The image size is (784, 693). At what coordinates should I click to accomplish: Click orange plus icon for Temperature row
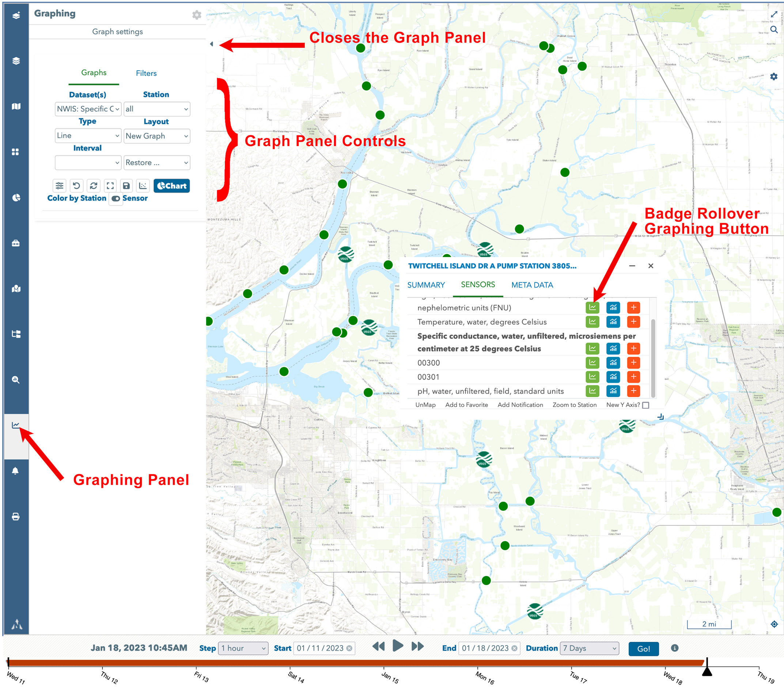coord(633,321)
